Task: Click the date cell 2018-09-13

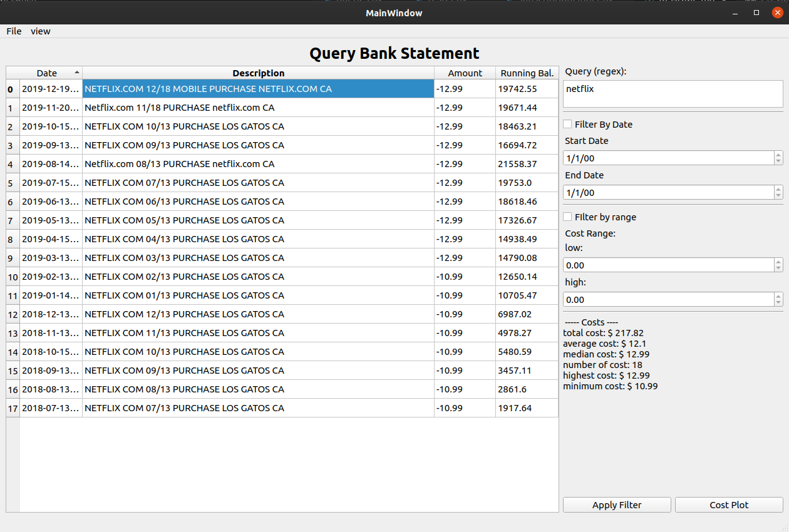Action: click(51, 371)
